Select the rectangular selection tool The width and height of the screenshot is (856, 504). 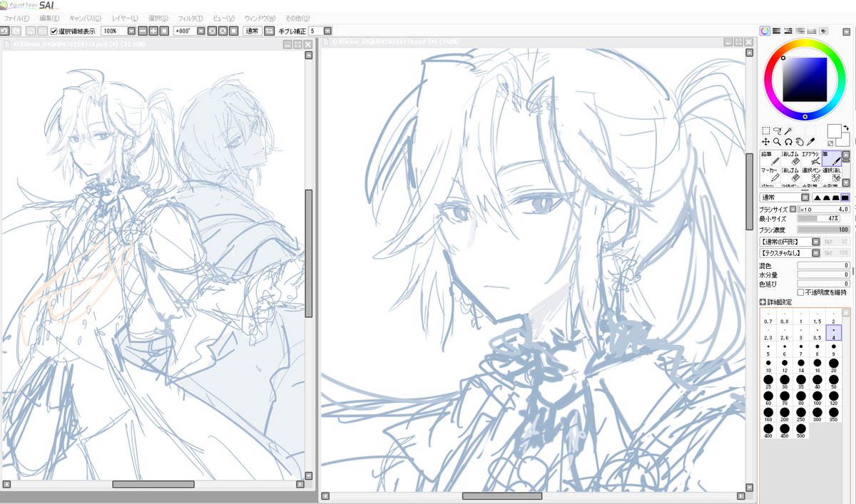click(x=765, y=131)
